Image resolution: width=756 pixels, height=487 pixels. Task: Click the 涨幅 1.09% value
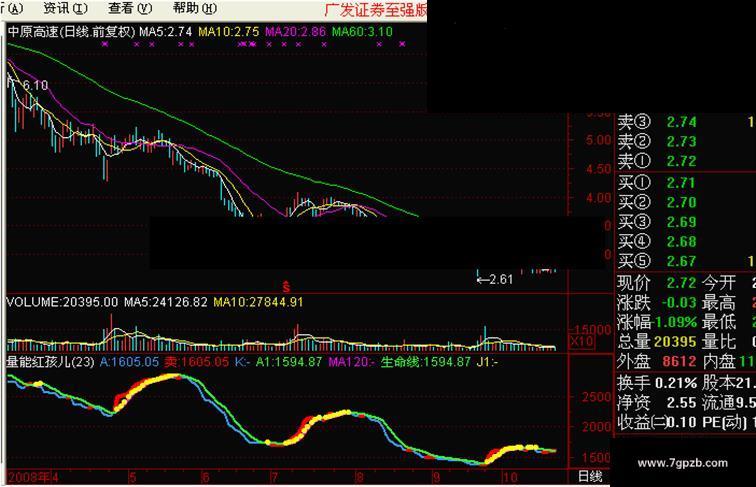[676, 322]
